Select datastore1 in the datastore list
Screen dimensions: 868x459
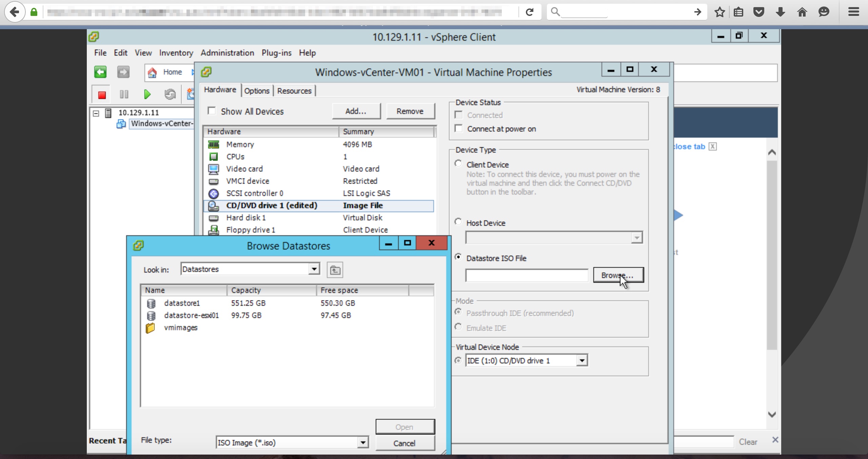tap(182, 303)
